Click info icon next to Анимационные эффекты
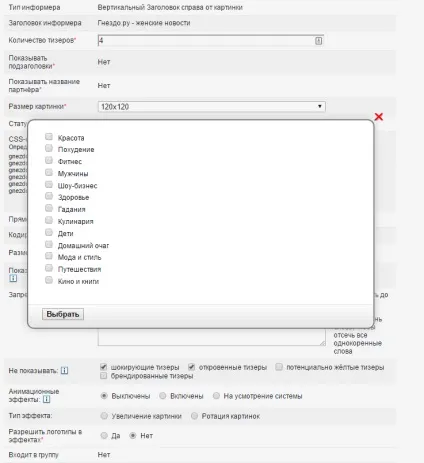Image resolution: width=424 pixels, height=463 pixels. pyautogui.click(x=47, y=399)
